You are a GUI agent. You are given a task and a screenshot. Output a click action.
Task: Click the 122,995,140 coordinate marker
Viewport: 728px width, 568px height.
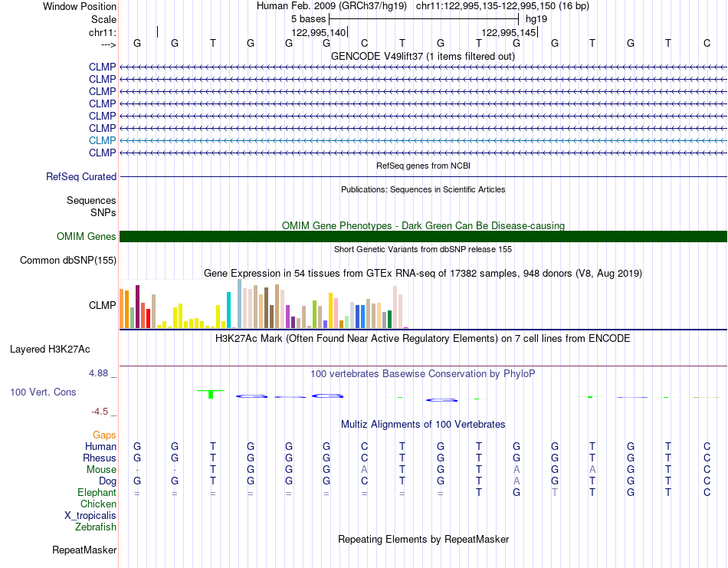(x=319, y=32)
